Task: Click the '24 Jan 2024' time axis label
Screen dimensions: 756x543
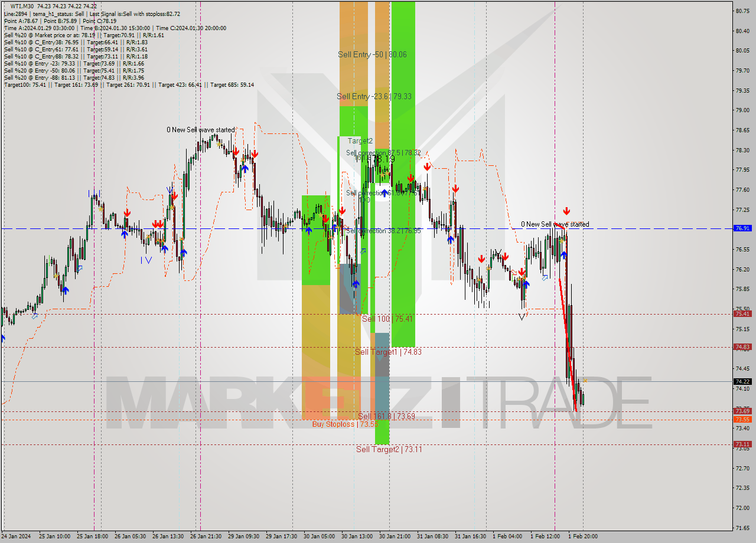Action: tap(17, 537)
